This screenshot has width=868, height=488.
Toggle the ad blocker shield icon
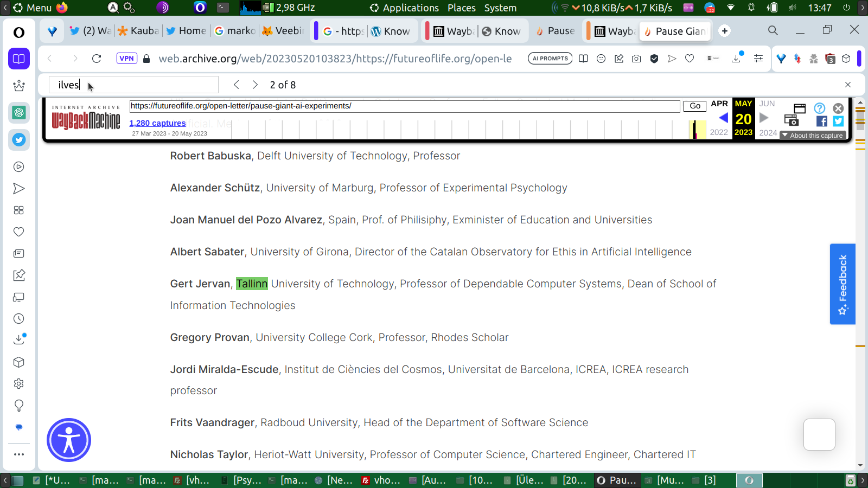click(x=654, y=59)
